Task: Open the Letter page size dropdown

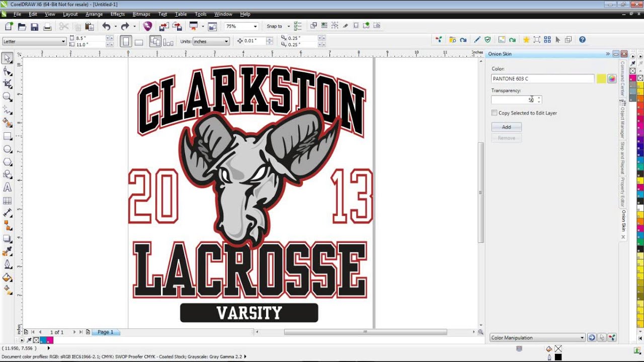Action: coord(63,41)
